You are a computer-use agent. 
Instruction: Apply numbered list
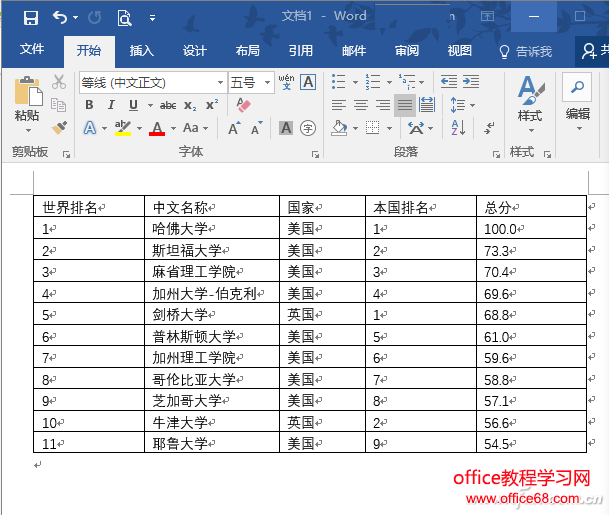[x=372, y=82]
